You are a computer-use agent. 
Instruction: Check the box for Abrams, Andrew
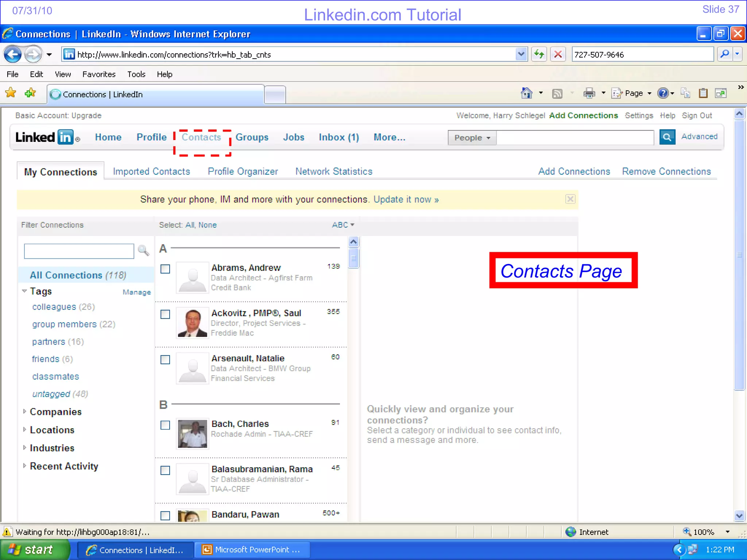pyautogui.click(x=165, y=269)
